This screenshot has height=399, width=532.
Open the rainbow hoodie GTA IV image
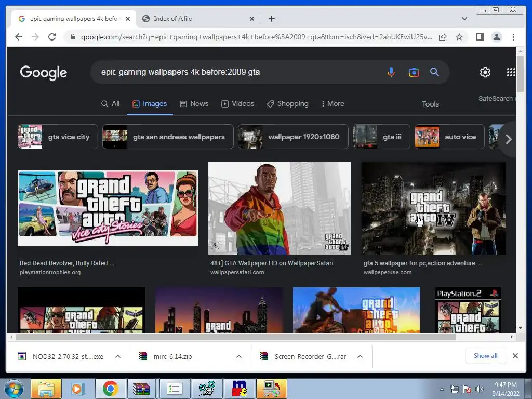click(280, 208)
